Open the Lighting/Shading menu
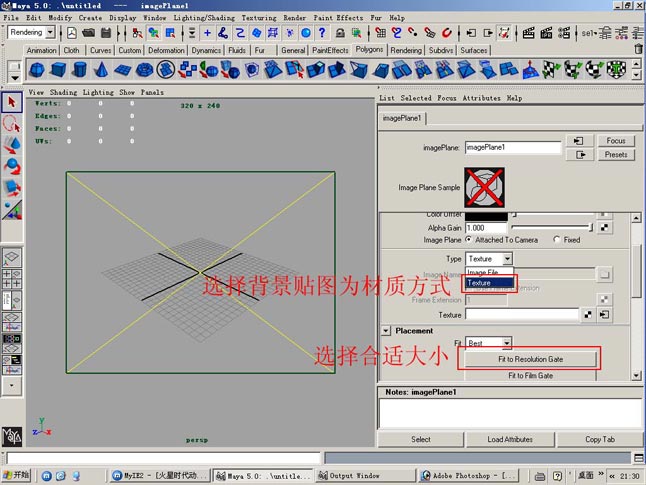The image size is (646, 485). tap(204, 18)
